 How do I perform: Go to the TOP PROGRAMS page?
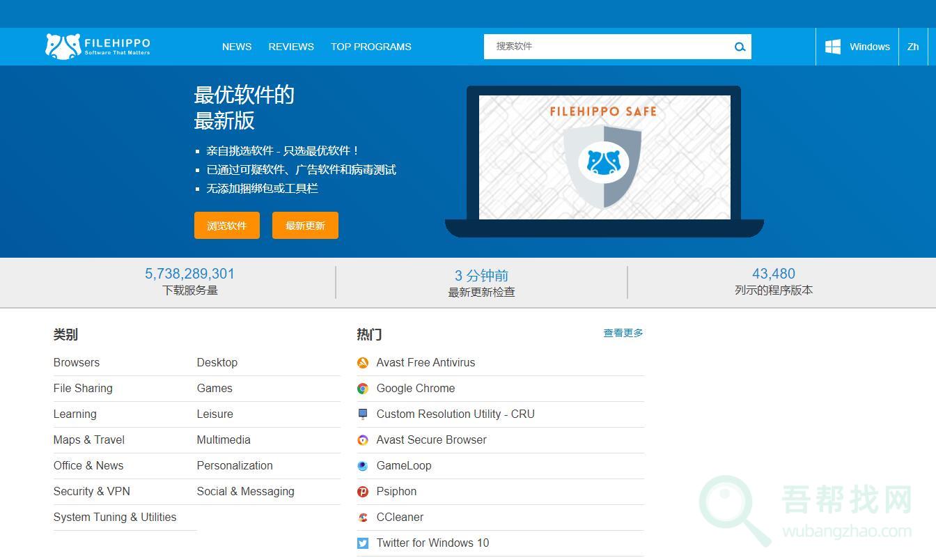[x=370, y=47]
